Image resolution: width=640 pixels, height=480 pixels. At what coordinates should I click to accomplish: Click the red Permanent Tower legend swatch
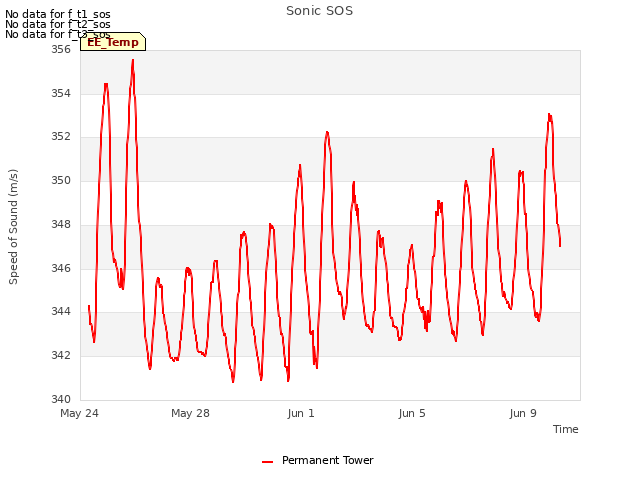click(x=267, y=462)
